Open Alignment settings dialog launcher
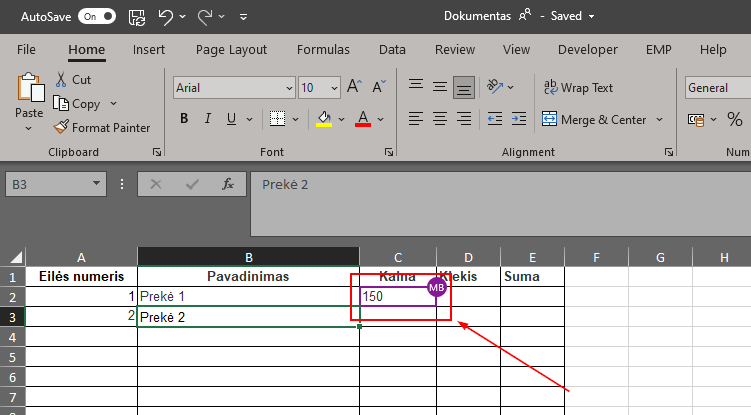The width and height of the screenshot is (751, 415). click(669, 152)
